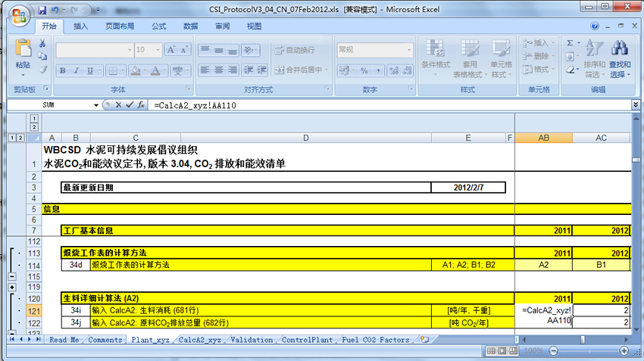Open the Borders dropdown

click(123, 70)
